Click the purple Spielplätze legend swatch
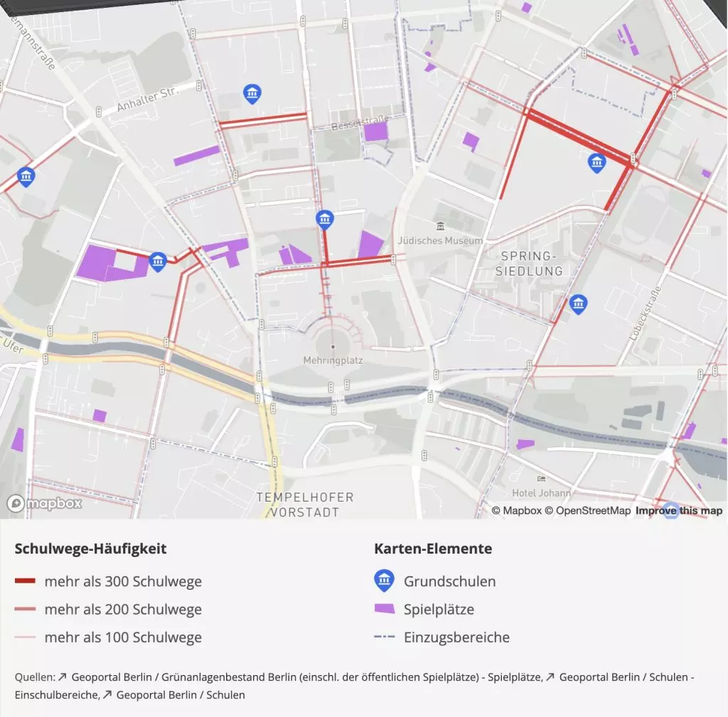This screenshot has height=717, width=728. 384,609
